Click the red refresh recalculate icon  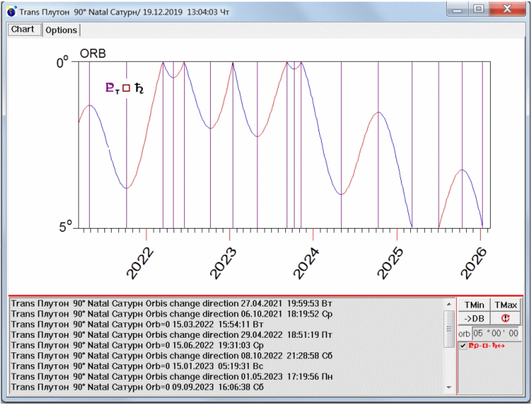[506, 318]
